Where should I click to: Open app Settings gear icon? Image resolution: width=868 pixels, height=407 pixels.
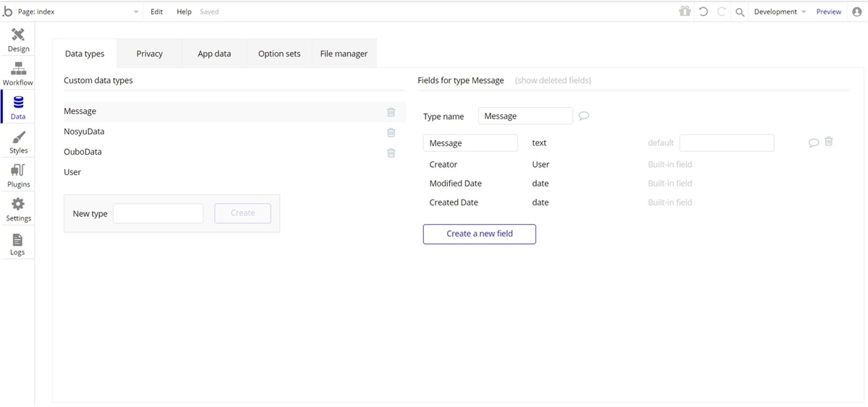[x=18, y=209]
